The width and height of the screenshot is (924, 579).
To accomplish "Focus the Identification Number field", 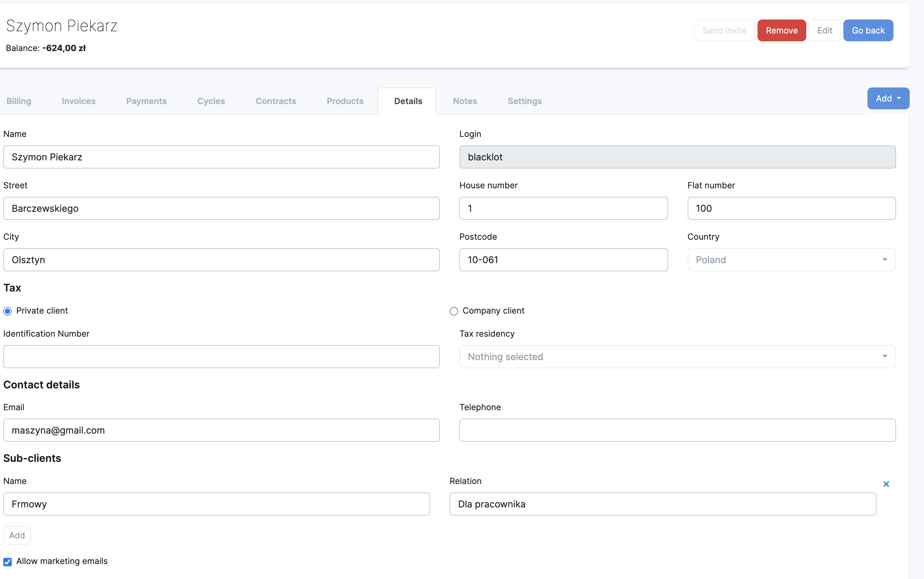I will 221,357.
